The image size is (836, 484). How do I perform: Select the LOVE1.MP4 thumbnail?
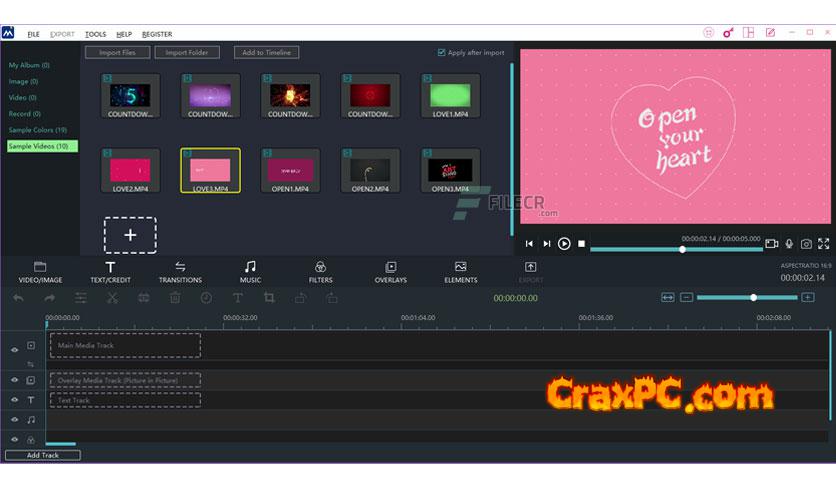[x=451, y=96]
